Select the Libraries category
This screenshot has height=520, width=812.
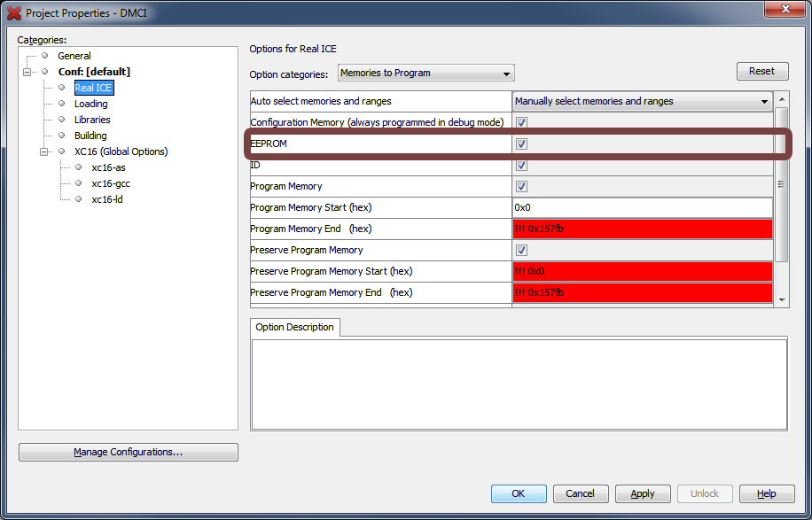click(x=92, y=120)
